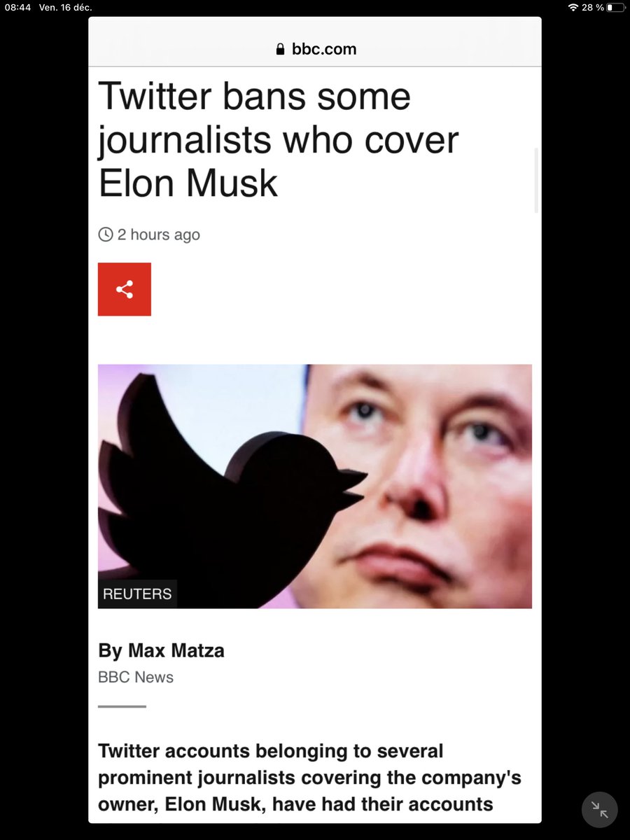Click the REUTERS photo credit label

[x=137, y=594]
